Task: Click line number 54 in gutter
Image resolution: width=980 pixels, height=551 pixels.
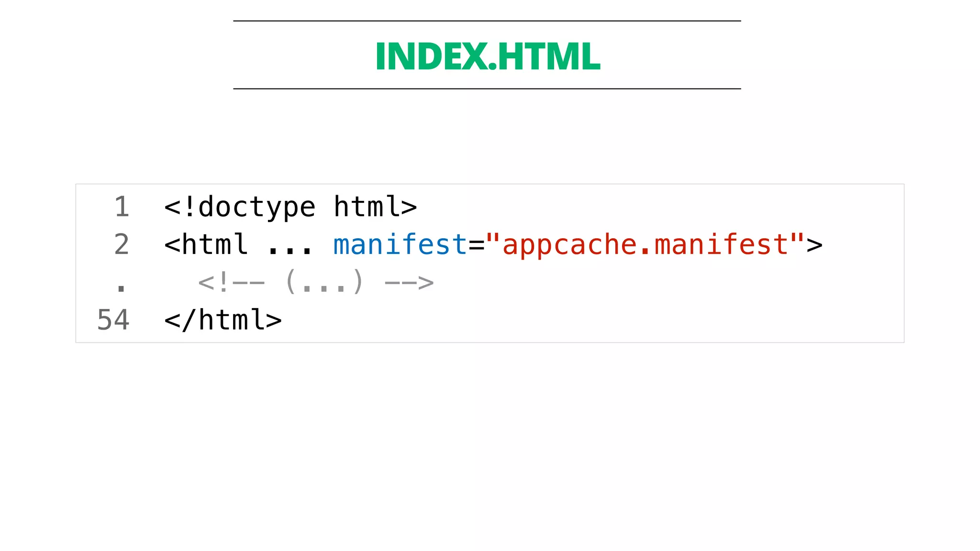Action: coord(113,320)
